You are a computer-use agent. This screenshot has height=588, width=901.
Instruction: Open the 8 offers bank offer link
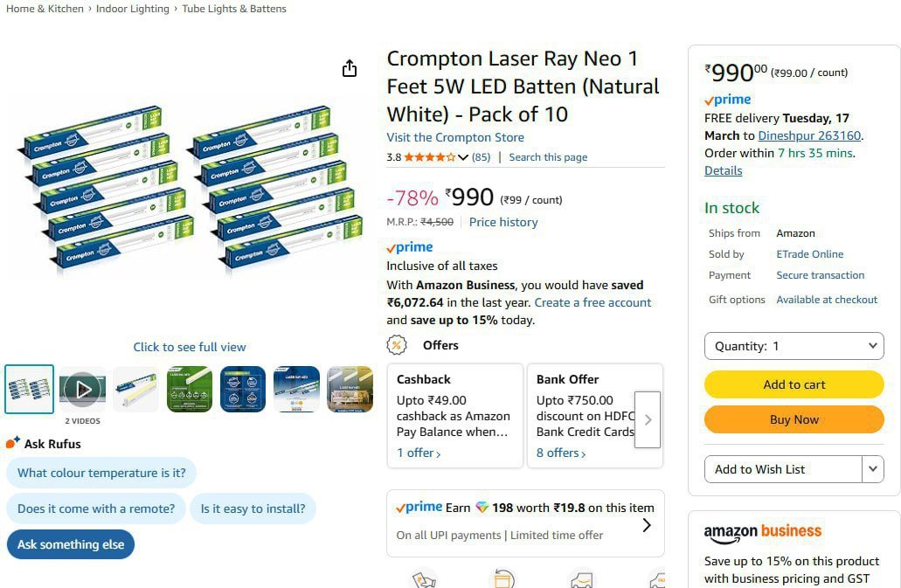[562, 453]
